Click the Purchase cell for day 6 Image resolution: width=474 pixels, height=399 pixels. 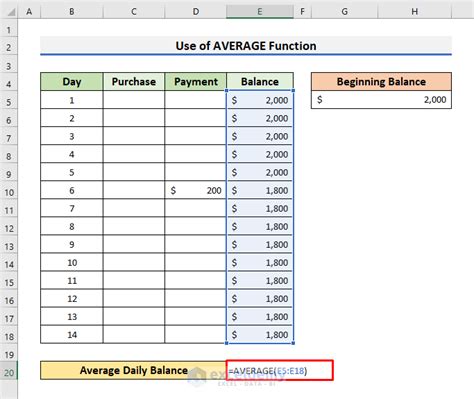click(134, 190)
